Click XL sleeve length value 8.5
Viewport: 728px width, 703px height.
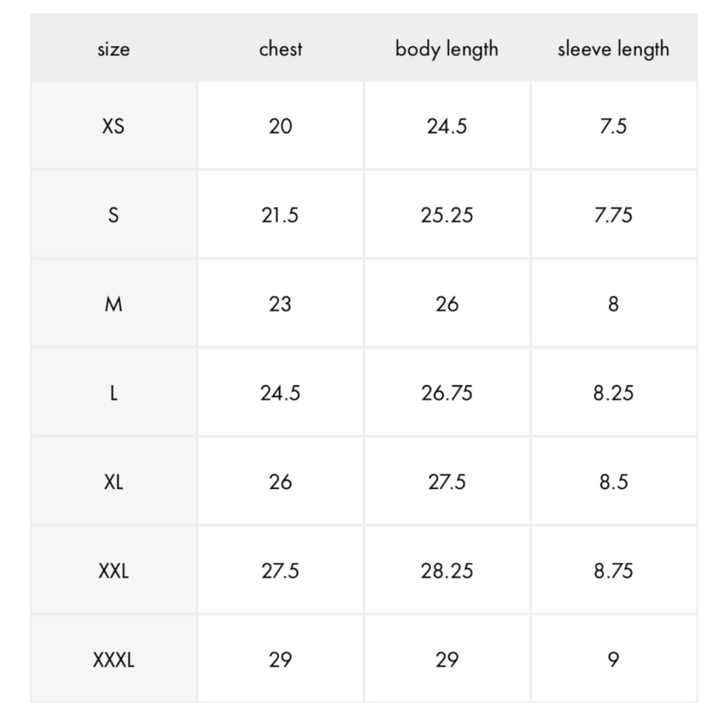[x=613, y=482]
